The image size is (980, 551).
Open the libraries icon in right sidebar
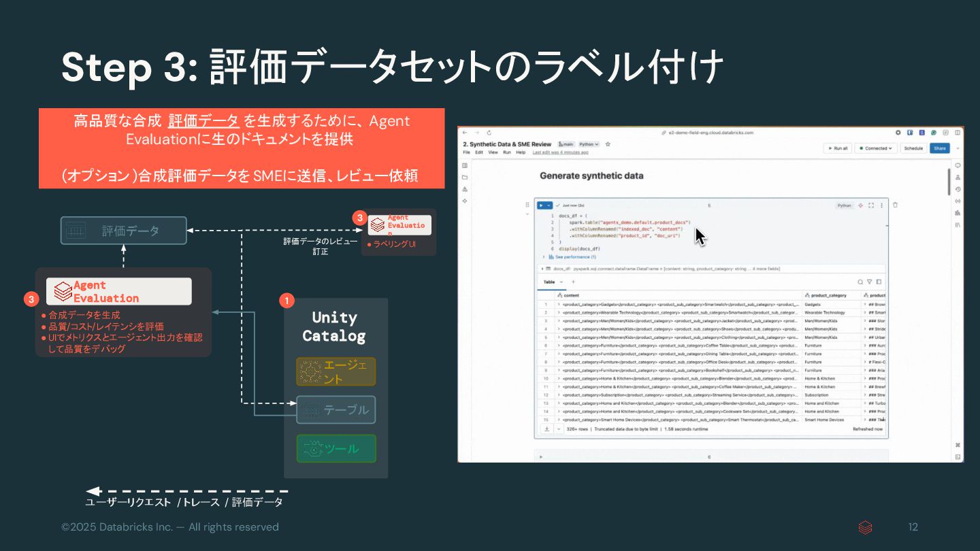point(958,224)
